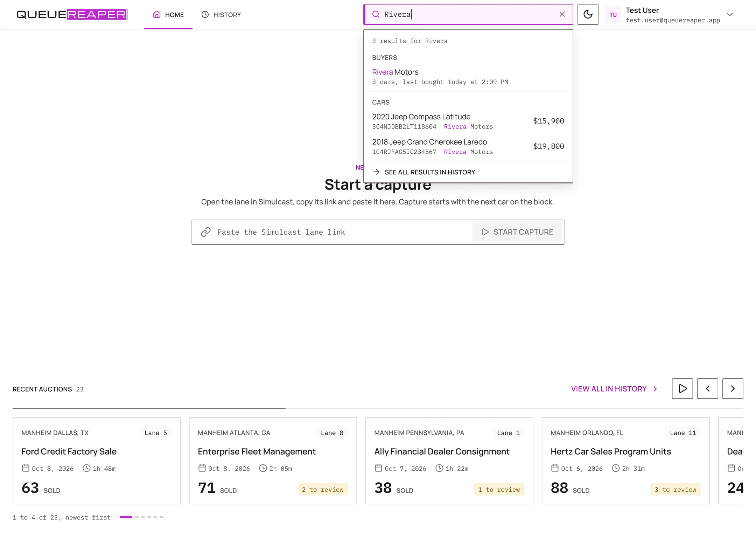Click the MANHEIM DALLAS, TX label
This screenshot has width=756, height=538.
tap(55, 433)
